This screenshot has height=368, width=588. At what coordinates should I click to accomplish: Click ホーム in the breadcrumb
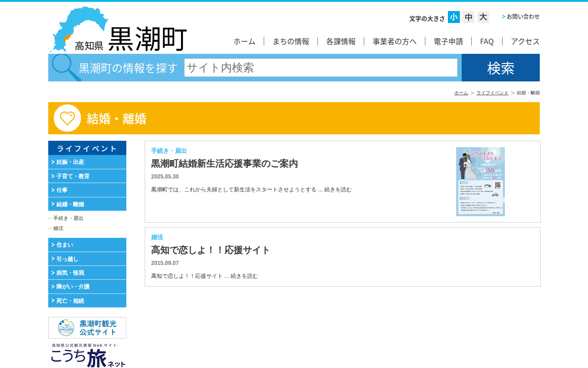461,93
